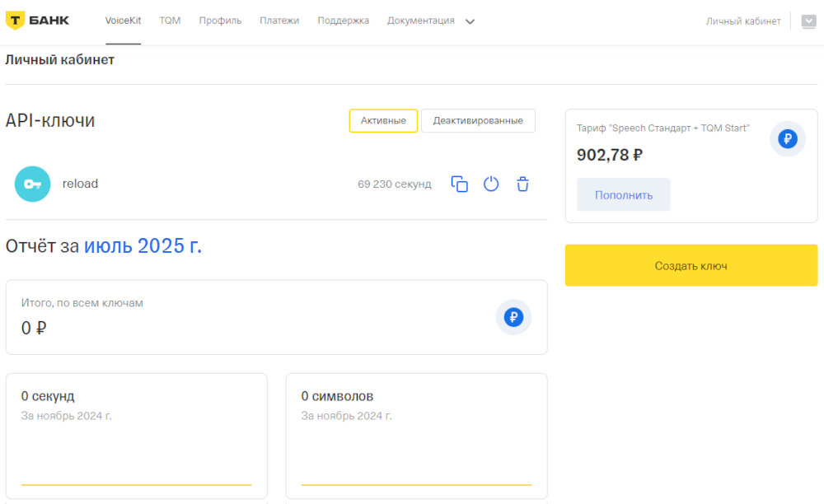Go to the Платежи section

tap(279, 21)
